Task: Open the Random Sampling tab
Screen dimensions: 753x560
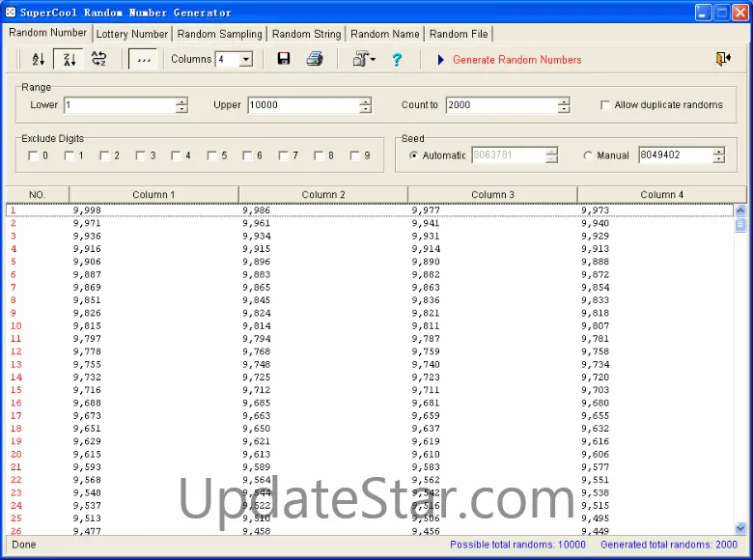Action: 219,34
